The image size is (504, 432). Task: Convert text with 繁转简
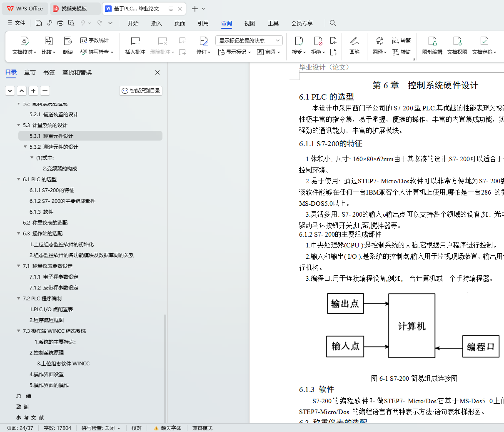[x=402, y=52]
